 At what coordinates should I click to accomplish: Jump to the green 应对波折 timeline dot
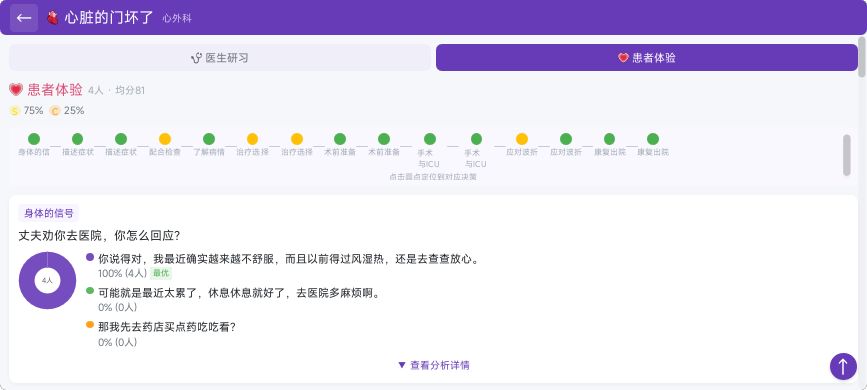[x=566, y=139]
